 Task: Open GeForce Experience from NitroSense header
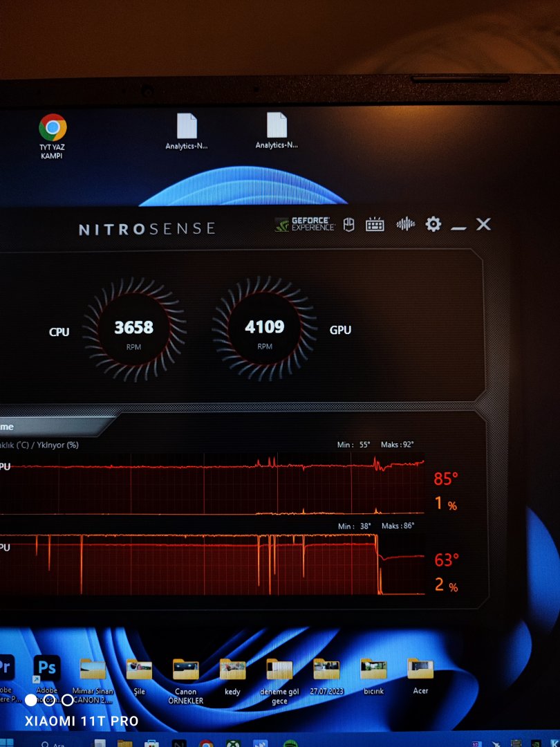[x=305, y=224]
